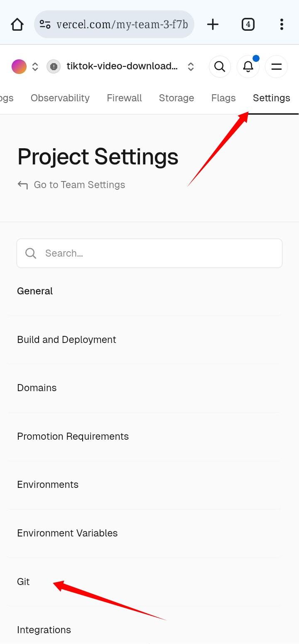Screen dimensions: 299x644
Task: Tap the browser home icon
Action: pos(17,24)
